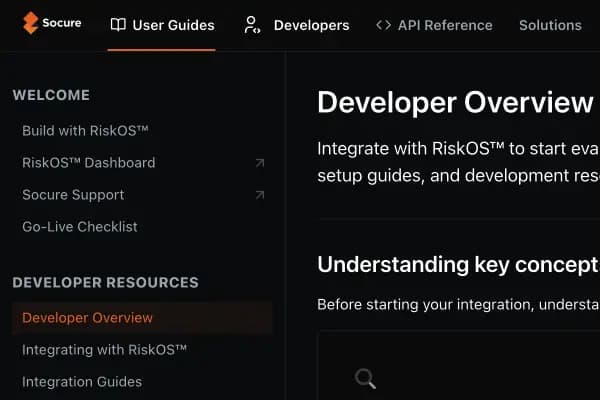Select Integration Guides in the sidebar
Viewport: 600px width, 400px height.
[82, 382]
